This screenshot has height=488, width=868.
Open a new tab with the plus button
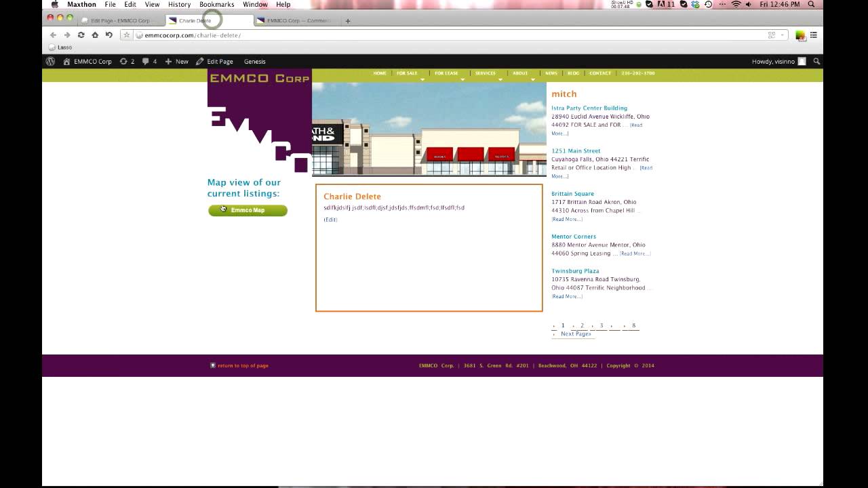click(x=348, y=20)
